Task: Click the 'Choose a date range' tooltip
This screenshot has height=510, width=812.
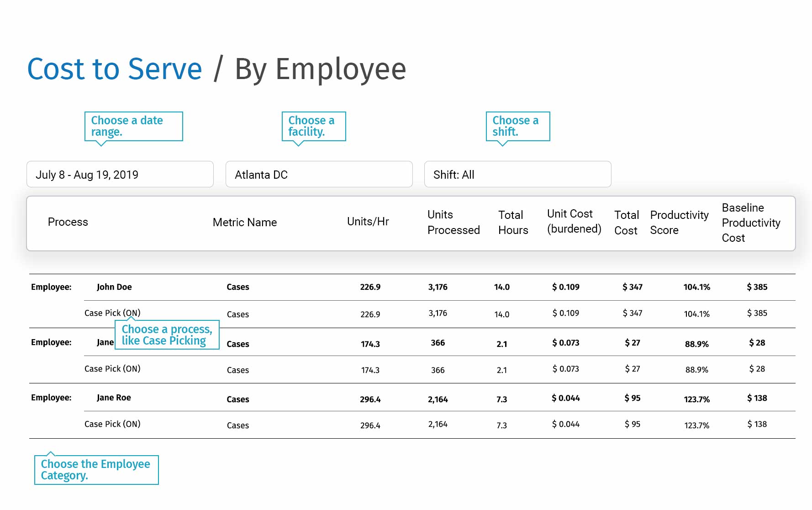Action: click(x=133, y=126)
